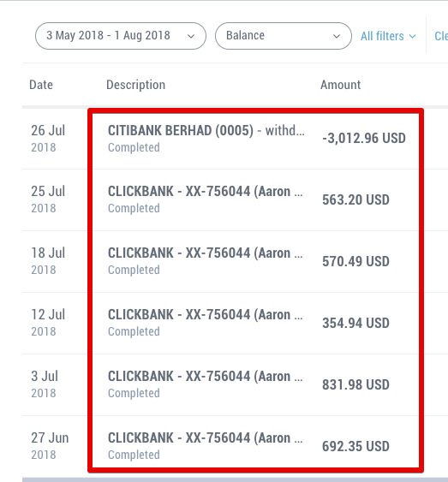Open the 12 Jul CLICKBANK transaction
This screenshot has height=482, width=448.
click(235, 323)
